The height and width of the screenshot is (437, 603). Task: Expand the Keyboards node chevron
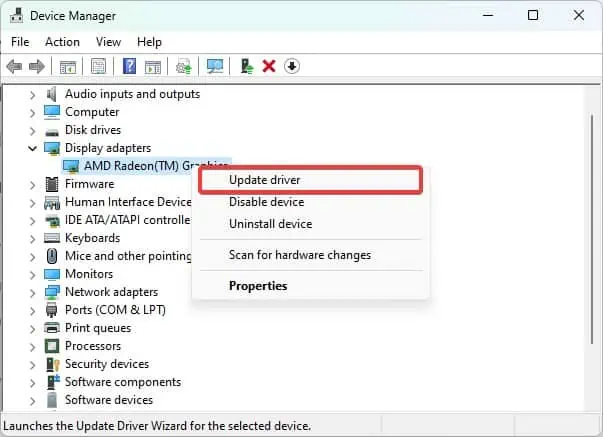coord(32,239)
